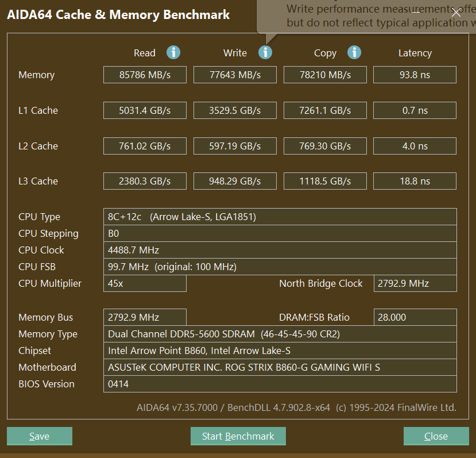Select Memory Write value 77643 MB/s
Screen dimensions: 476x458
[x=235, y=75]
